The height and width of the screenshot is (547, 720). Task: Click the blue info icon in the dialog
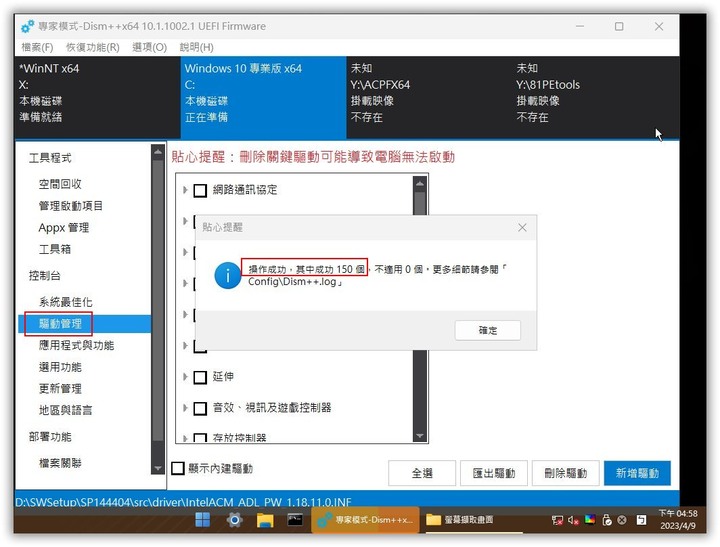tap(227, 276)
